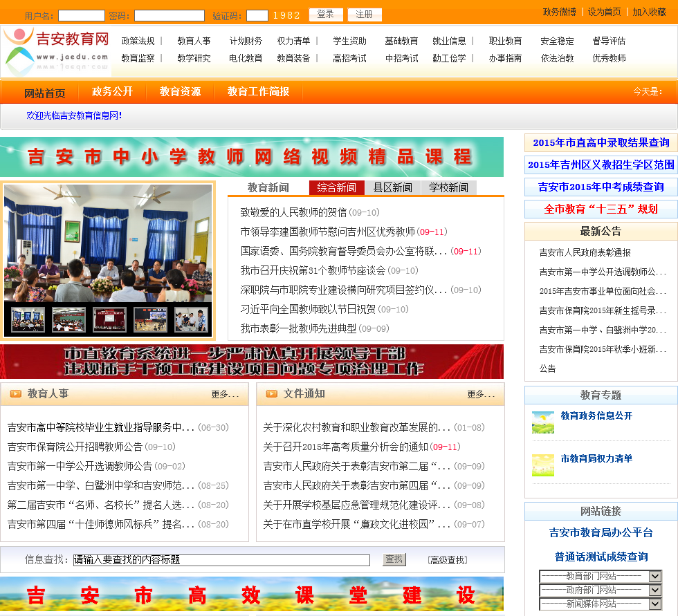Open the red 市直教育系统 banner
This screenshot has height=616, width=678.
tap(252, 362)
